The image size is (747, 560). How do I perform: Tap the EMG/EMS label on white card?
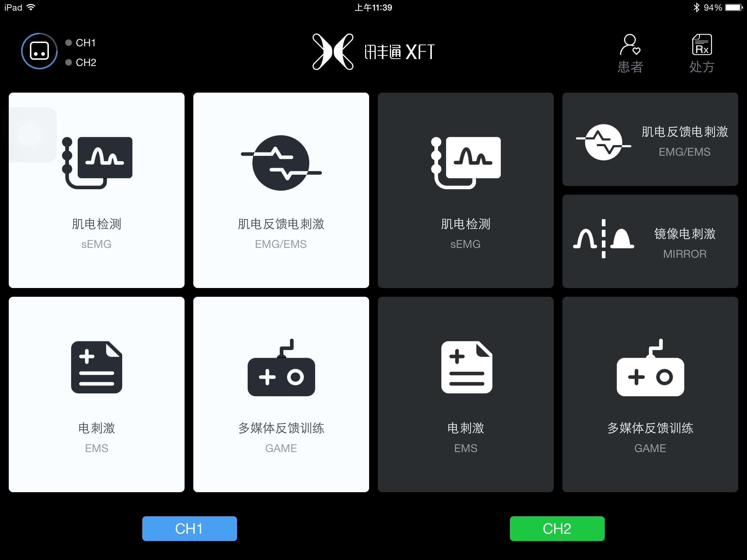pos(281,244)
